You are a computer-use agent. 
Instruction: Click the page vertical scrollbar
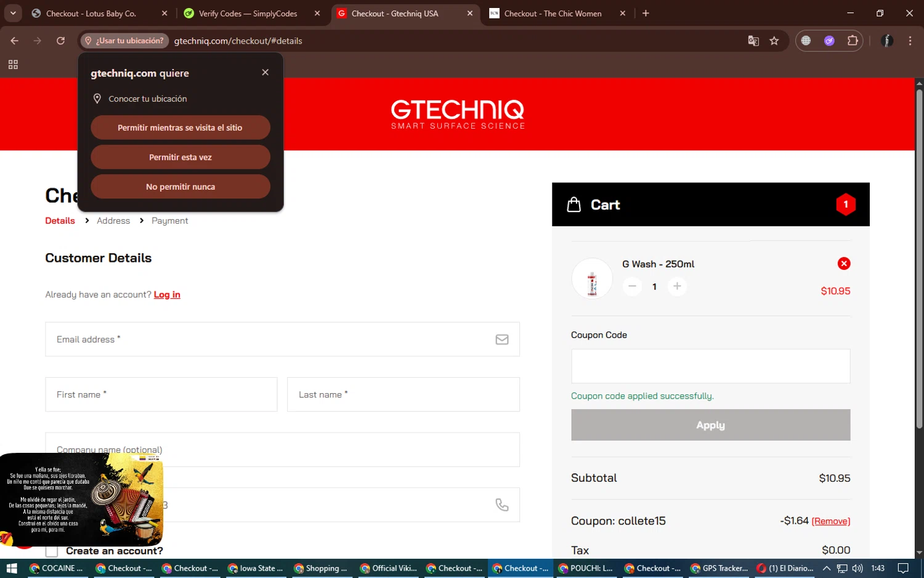coord(919,259)
